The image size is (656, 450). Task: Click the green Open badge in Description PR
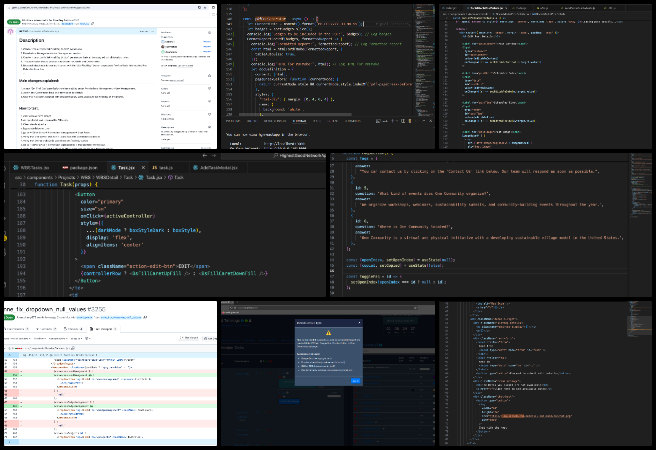coord(13,22)
